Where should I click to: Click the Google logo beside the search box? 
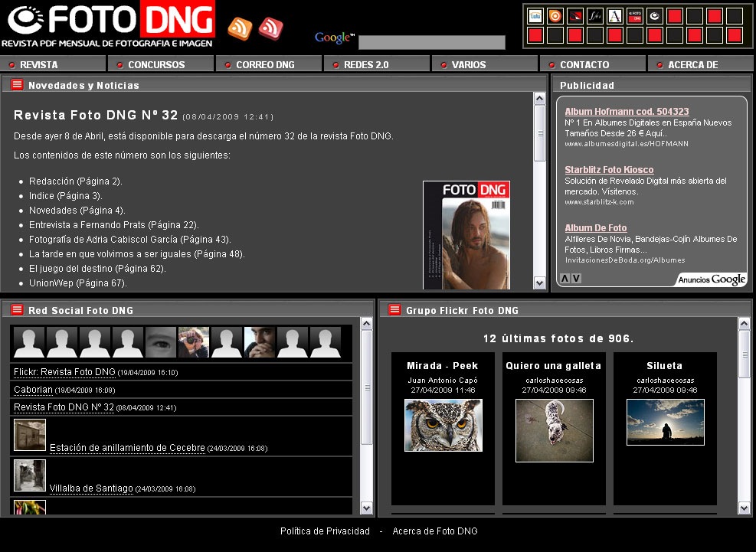[335, 38]
